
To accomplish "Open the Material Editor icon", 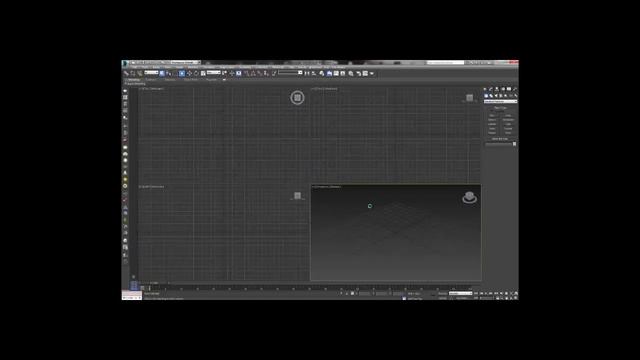I will [351, 73].
